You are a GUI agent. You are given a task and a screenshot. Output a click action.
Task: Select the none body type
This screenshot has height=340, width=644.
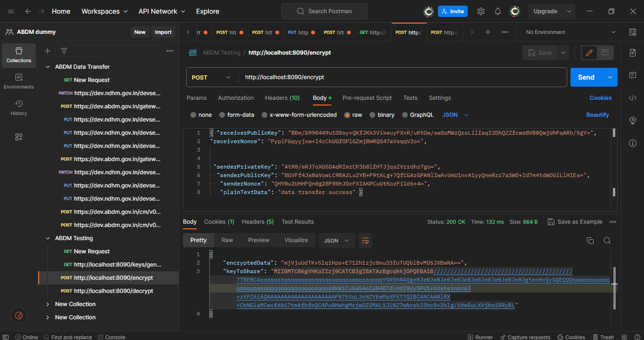(201, 115)
